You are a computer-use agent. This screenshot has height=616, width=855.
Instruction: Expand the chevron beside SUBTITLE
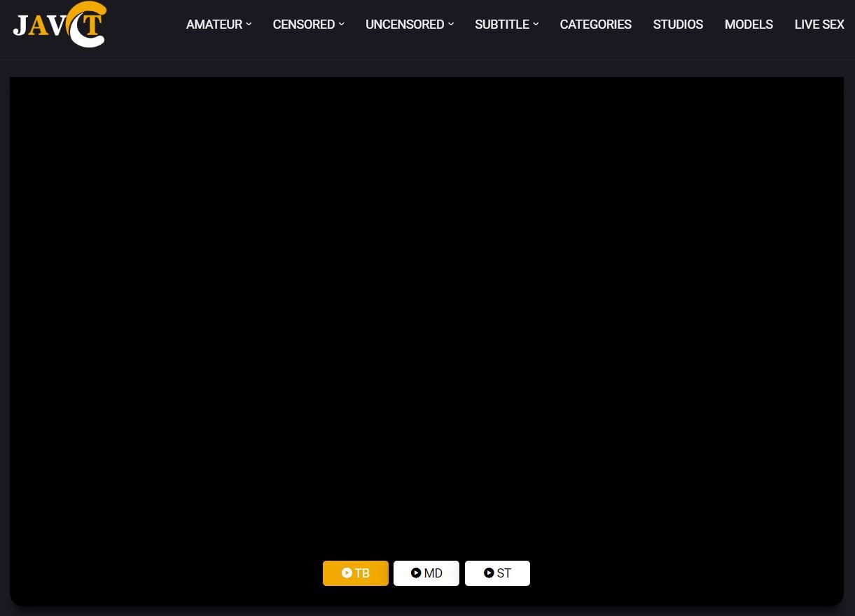point(536,24)
